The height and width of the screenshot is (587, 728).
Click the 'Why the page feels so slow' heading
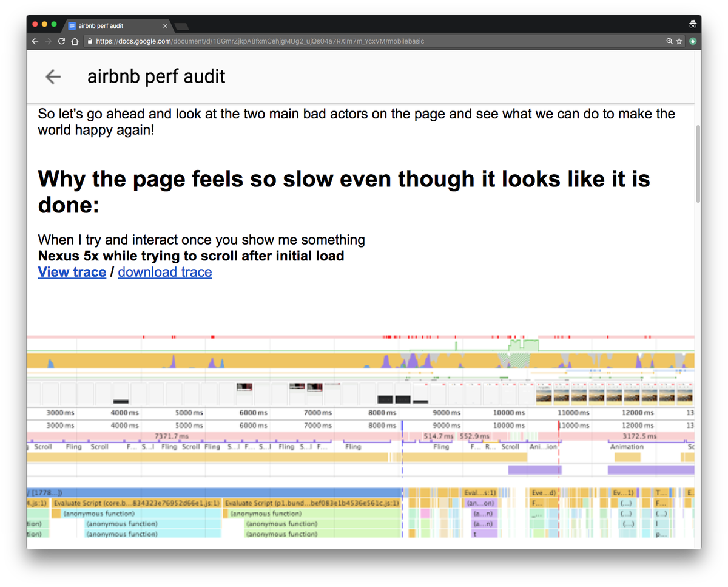click(344, 192)
